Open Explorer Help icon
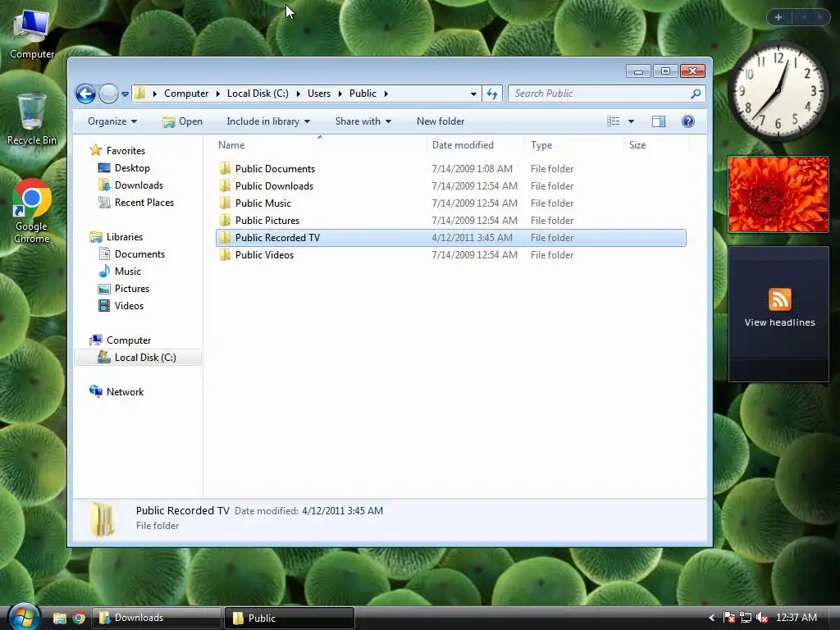 [688, 121]
